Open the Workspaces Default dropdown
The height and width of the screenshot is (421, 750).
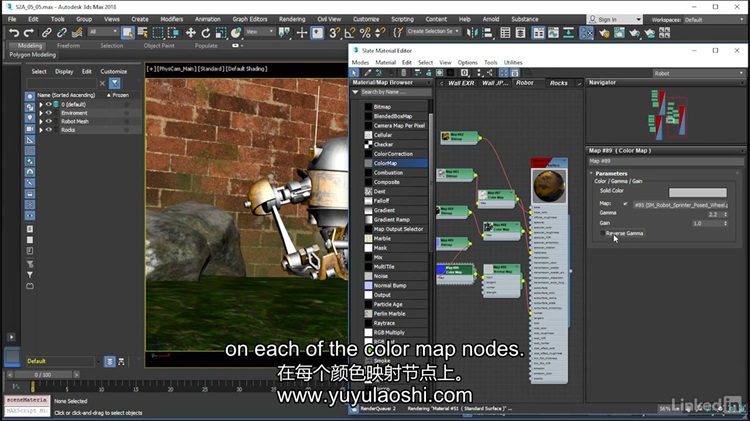[x=713, y=20]
